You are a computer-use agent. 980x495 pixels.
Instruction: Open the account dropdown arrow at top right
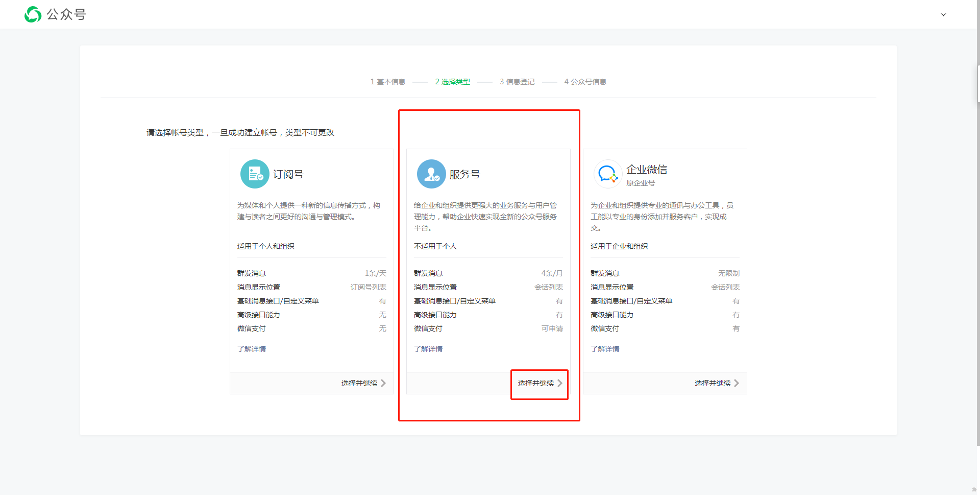[943, 15]
